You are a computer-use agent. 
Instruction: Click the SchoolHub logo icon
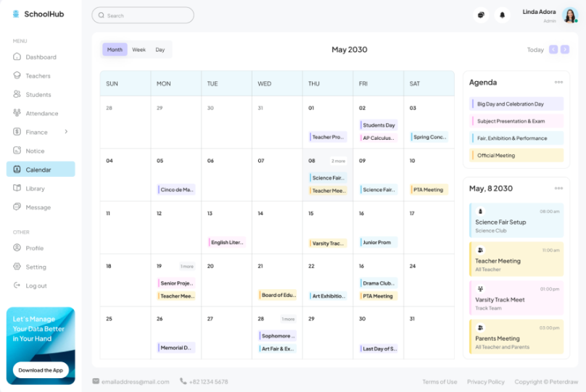[16, 14]
